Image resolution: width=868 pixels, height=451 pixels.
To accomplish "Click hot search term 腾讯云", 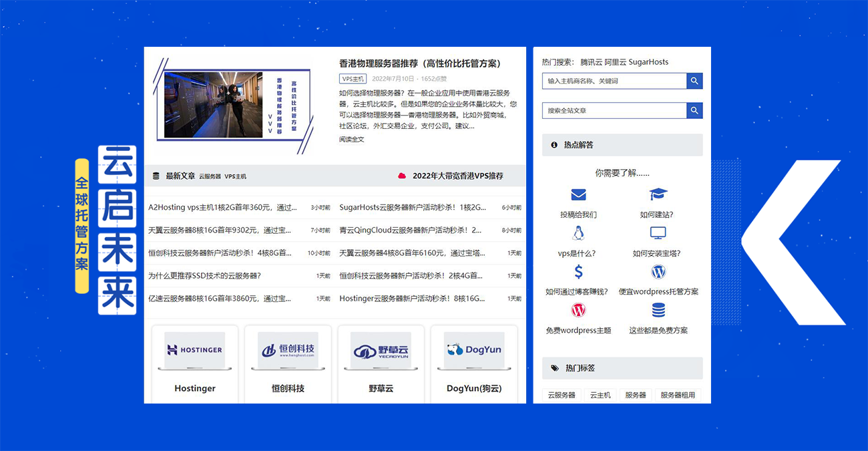I will coord(591,62).
